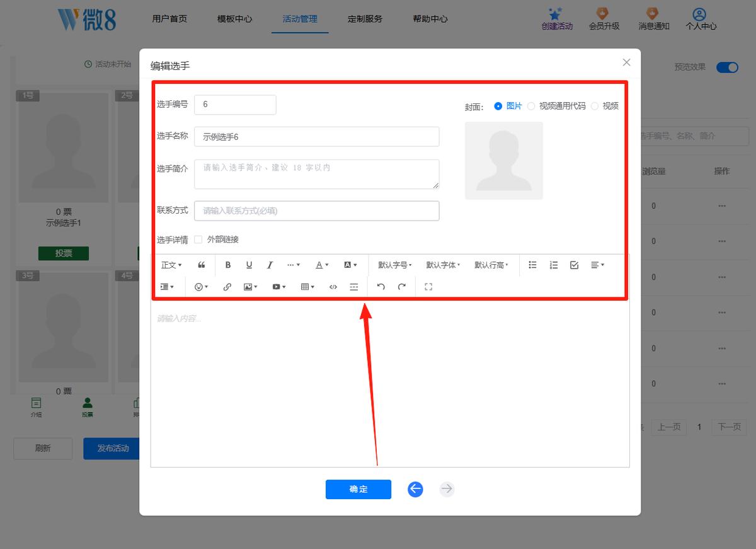Open the 默认字号 font size dropdown
Image resolution: width=756 pixels, height=549 pixels.
395,265
